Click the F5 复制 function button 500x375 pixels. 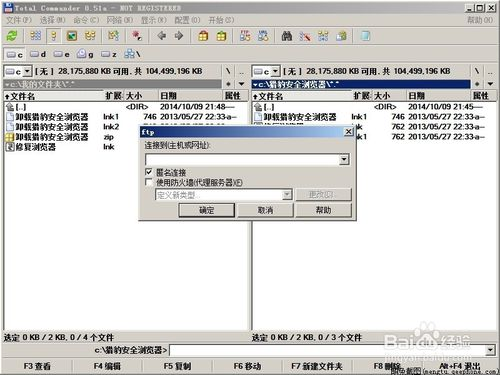(177, 366)
